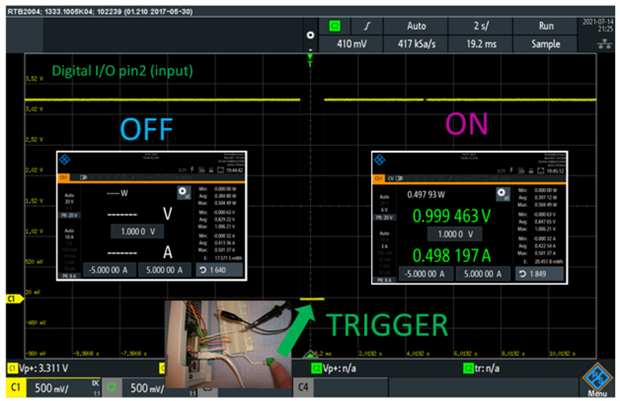This screenshot has width=620, height=401.
Task: Select Ch1 tab in ON inset
Action: [x=378, y=178]
